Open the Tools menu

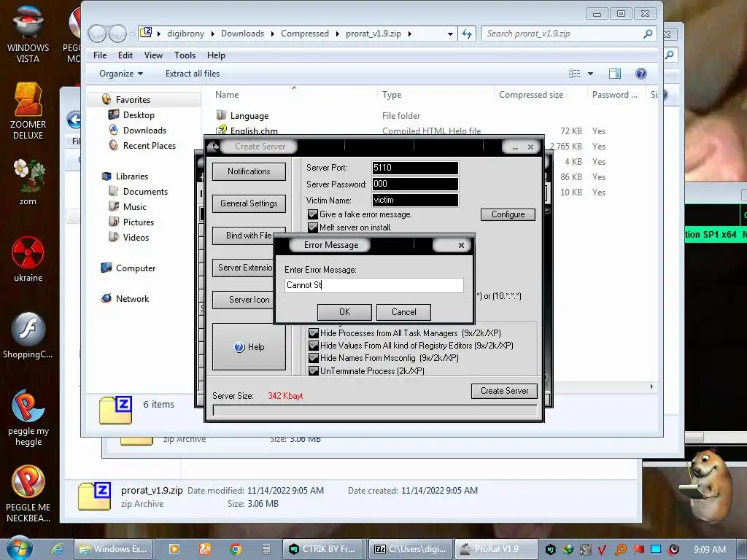point(185,55)
